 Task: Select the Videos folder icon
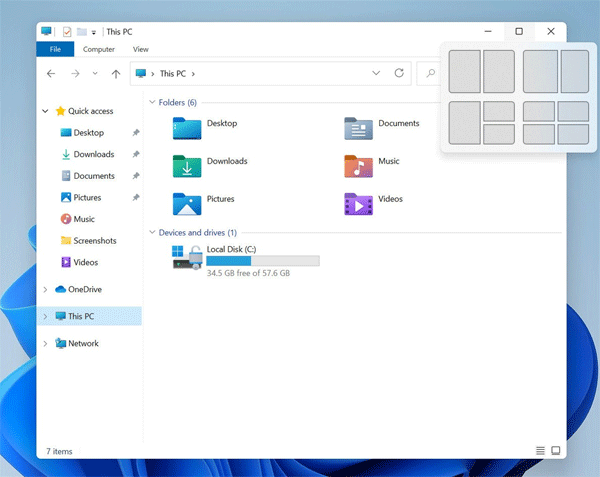(358, 204)
